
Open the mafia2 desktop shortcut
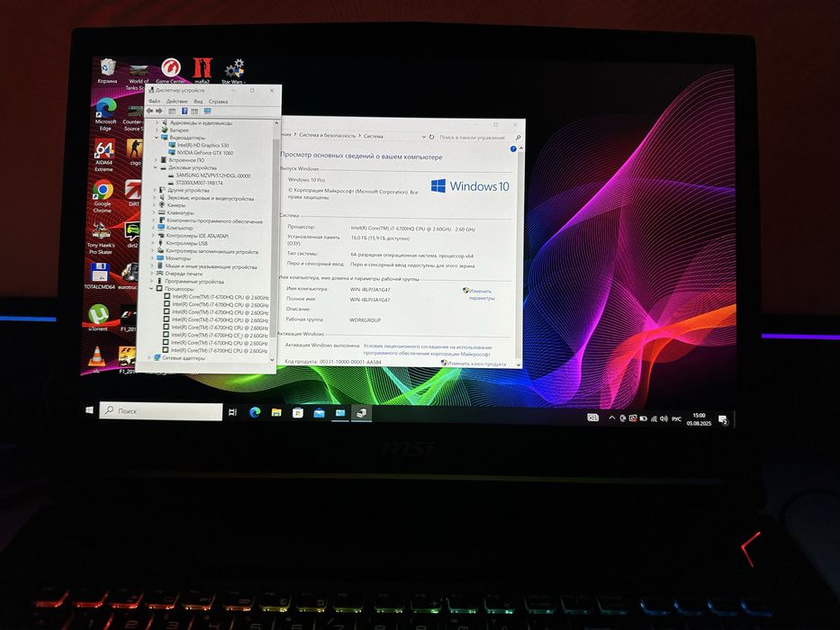point(203,71)
